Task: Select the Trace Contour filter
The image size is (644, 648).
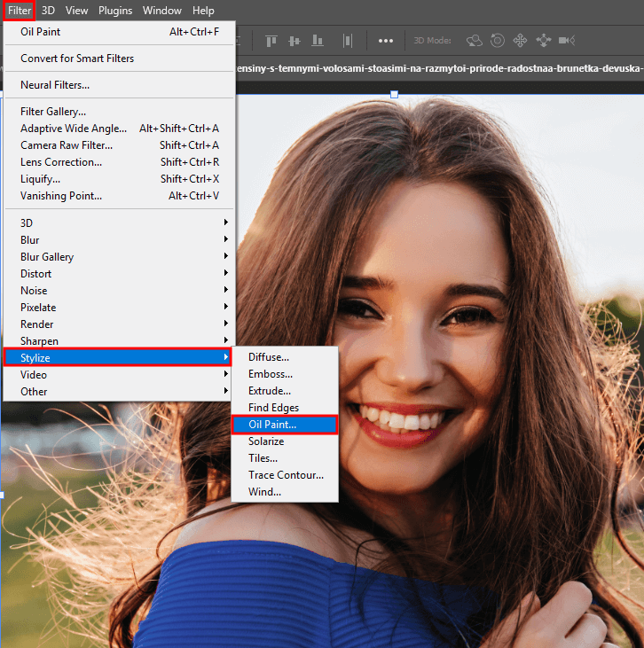Action: [x=285, y=475]
